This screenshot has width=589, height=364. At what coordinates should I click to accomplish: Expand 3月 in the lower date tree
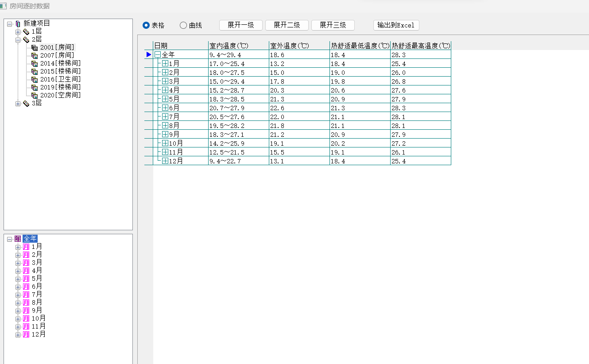coord(18,263)
